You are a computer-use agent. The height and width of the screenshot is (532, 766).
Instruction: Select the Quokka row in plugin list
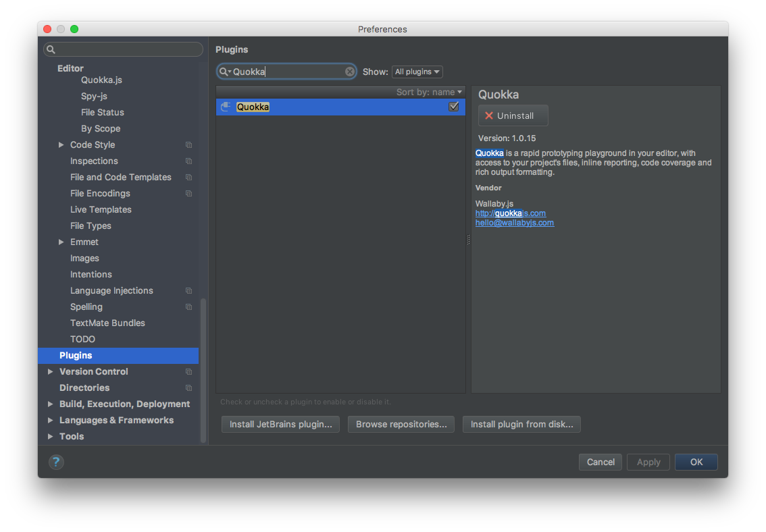coord(340,107)
